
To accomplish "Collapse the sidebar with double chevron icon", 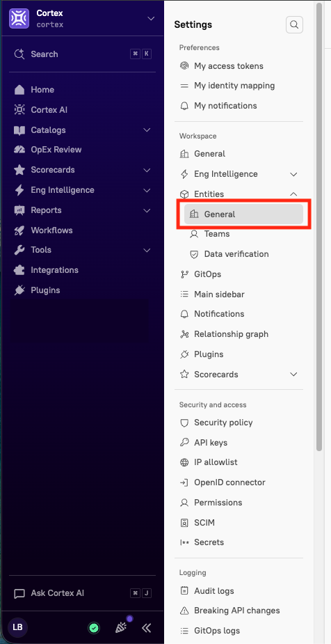I will tap(147, 627).
